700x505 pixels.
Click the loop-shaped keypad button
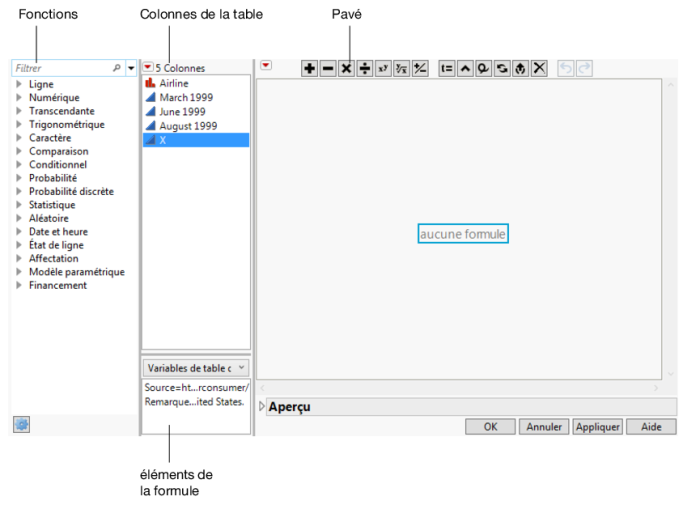point(483,69)
